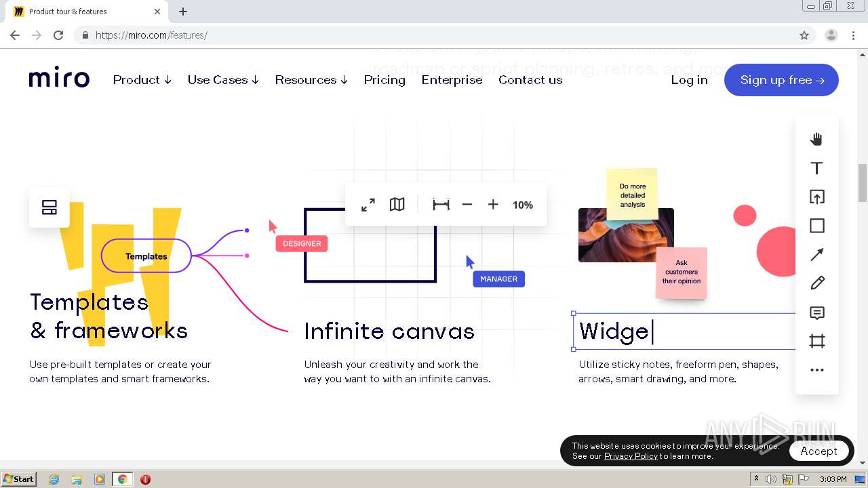Screen dimensions: 868x488
Task: Click the pink 'Ask customers their opinion' note
Action: tap(682, 272)
